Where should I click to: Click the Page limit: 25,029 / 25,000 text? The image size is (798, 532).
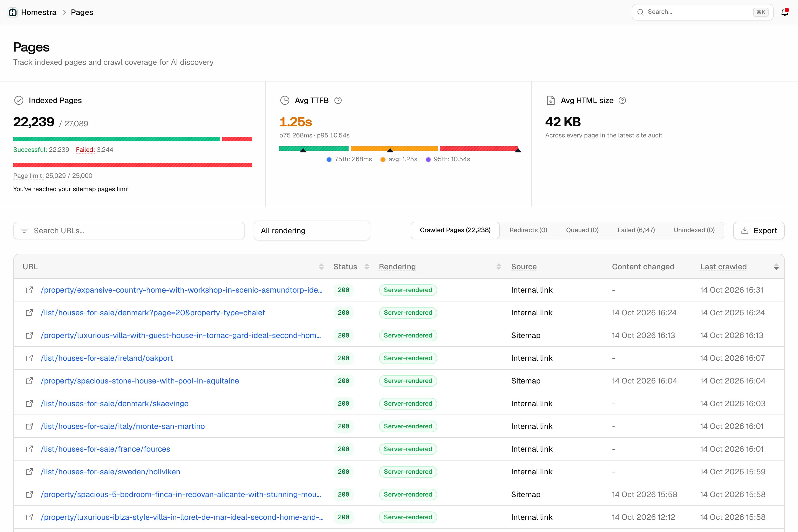53,176
